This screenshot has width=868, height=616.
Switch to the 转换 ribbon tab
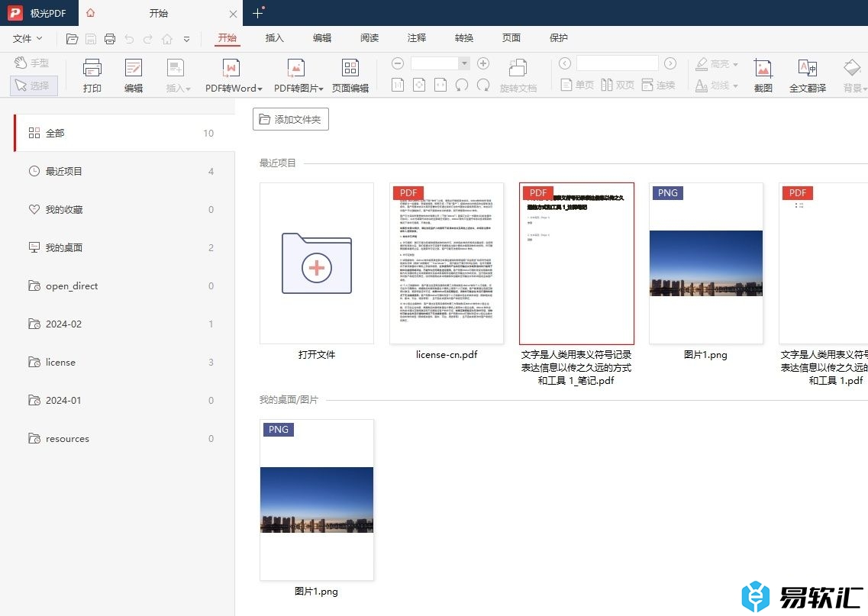464,38
